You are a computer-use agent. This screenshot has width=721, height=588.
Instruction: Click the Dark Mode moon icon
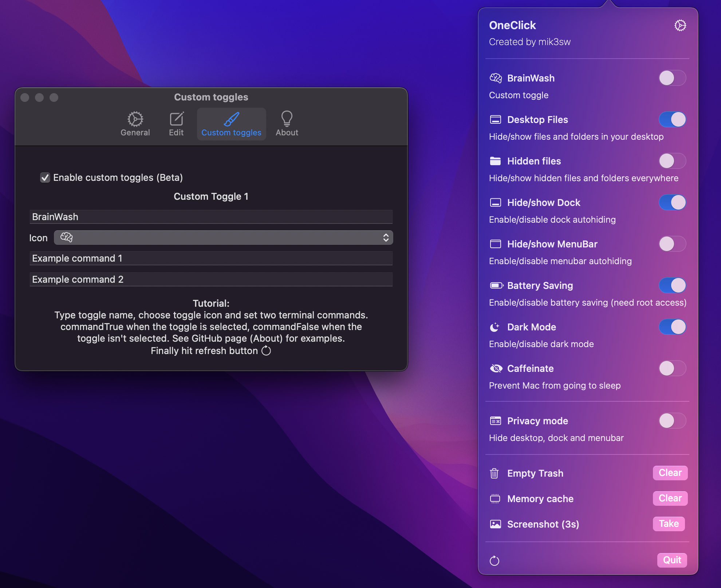click(495, 327)
